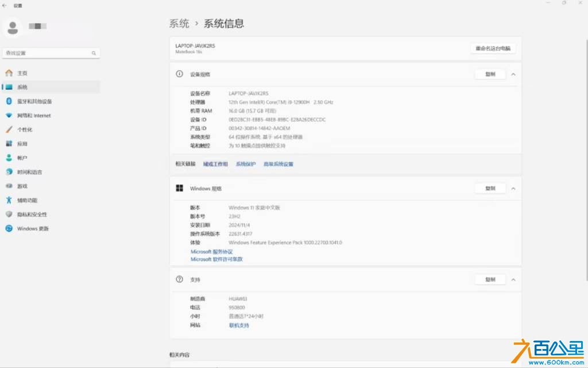Viewport: 588px width, 368px height.
Task: Click the 2024/11/4 install date
Action: [x=239, y=225]
